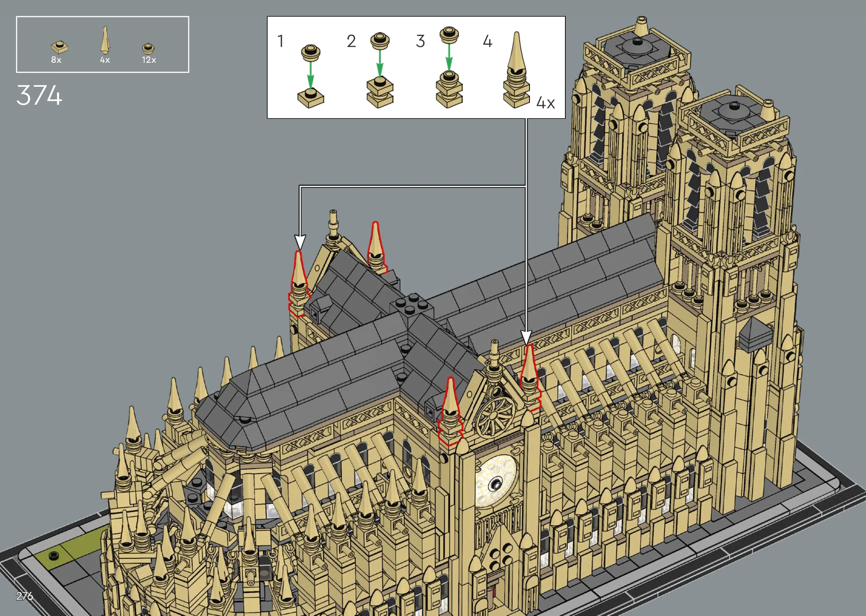
Task: Click the square plate base in sub-step 1
Action: coord(310,98)
